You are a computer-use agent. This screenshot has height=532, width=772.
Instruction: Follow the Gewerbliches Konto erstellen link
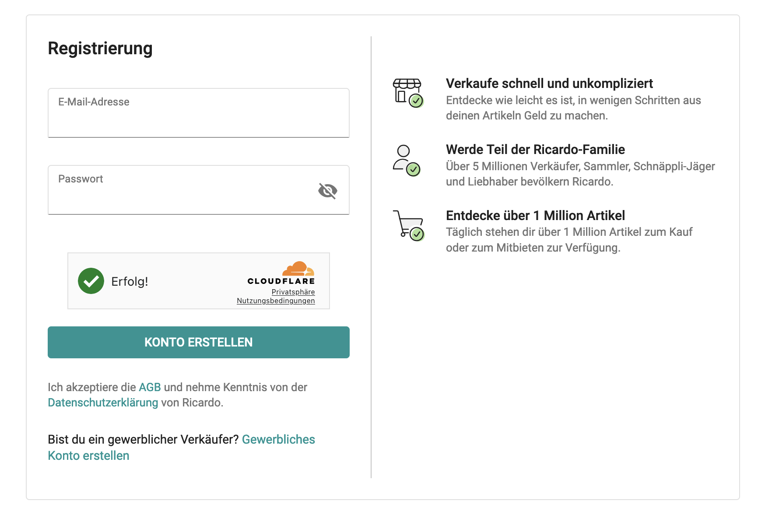(181, 447)
